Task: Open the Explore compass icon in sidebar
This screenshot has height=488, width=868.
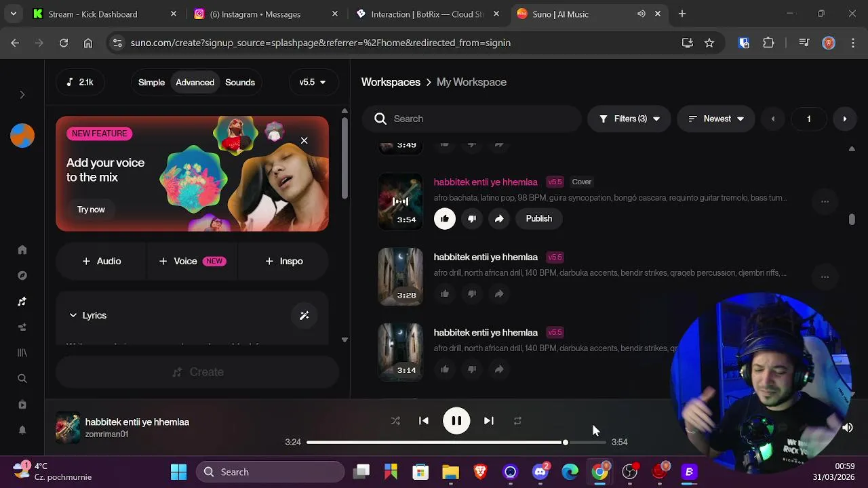Action: pos(22,276)
